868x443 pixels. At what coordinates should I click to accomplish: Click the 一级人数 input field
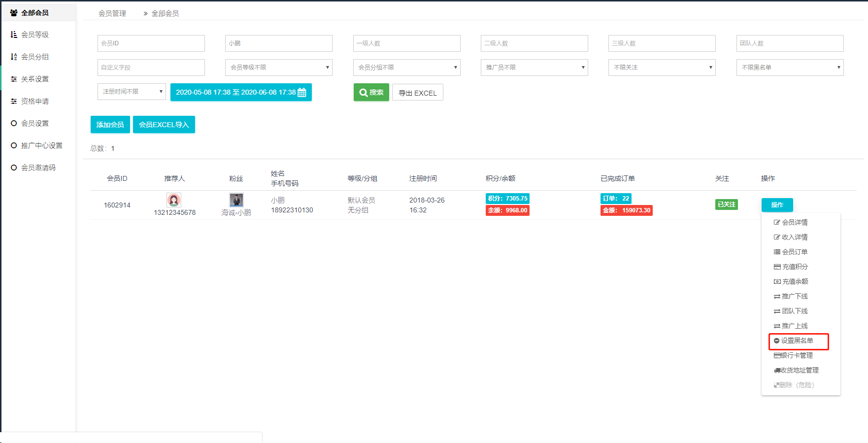click(407, 43)
